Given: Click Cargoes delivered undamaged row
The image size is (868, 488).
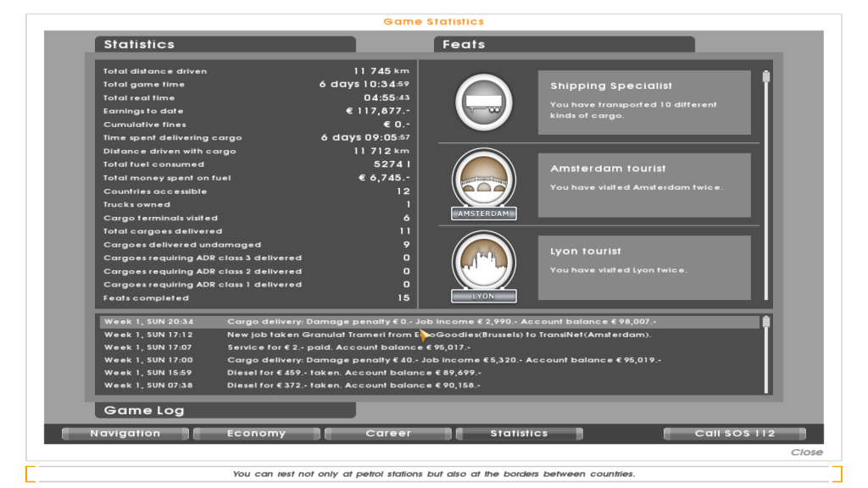Looking at the screenshot, I should click(x=256, y=245).
